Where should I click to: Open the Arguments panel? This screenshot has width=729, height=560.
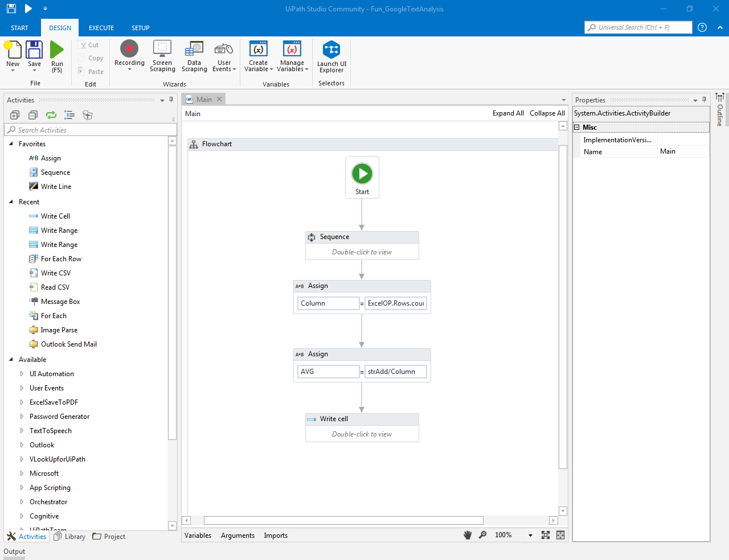tap(237, 536)
